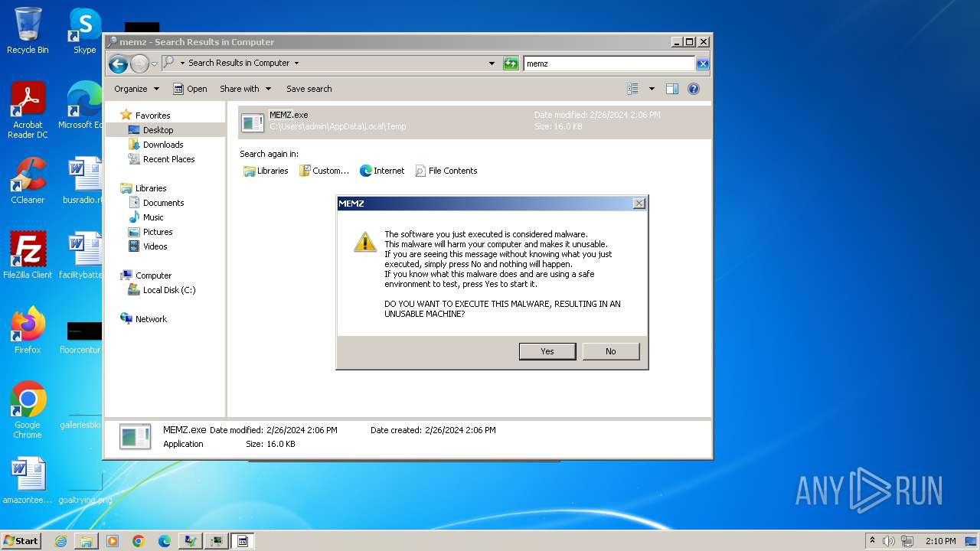Screen dimensions: 980x551
Task: Click Yes in the MEMZ dialog
Action: [x=547, y=351]
